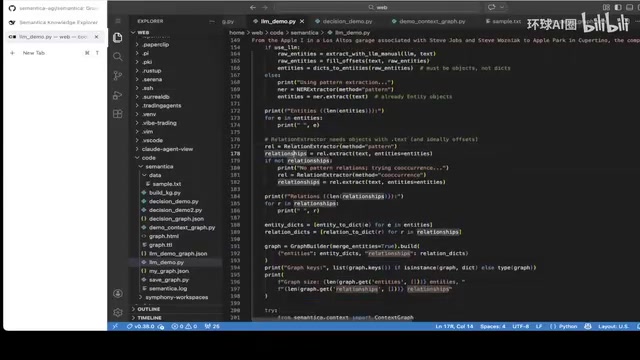Click the GitHub icon of semantica tab

point(12,8)
